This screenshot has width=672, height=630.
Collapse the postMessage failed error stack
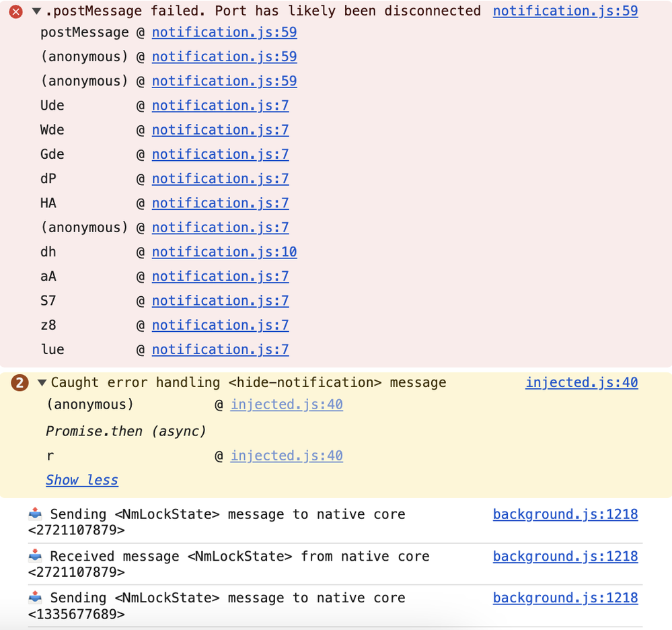[x=37, y=11]
